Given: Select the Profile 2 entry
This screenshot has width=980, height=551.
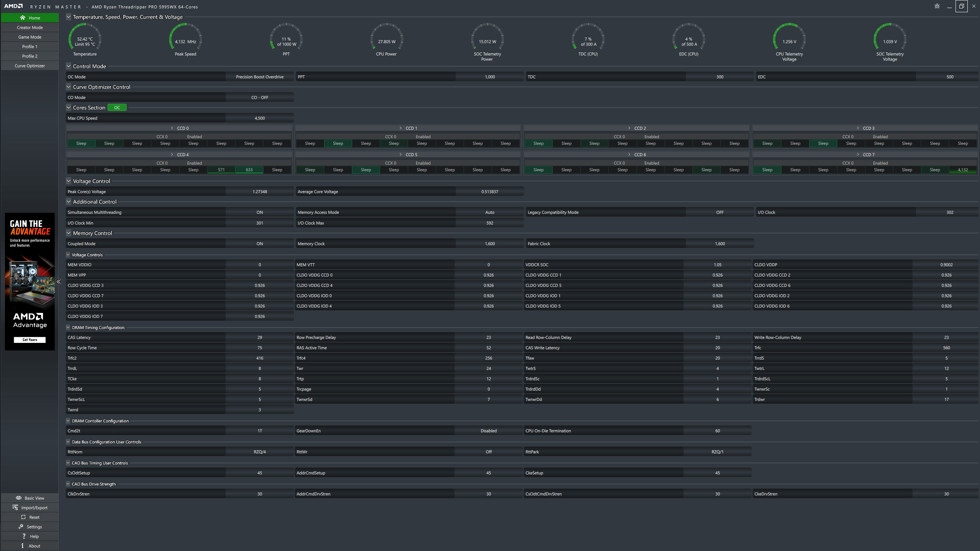Looking at the screenshot, I should click(30, 56).
